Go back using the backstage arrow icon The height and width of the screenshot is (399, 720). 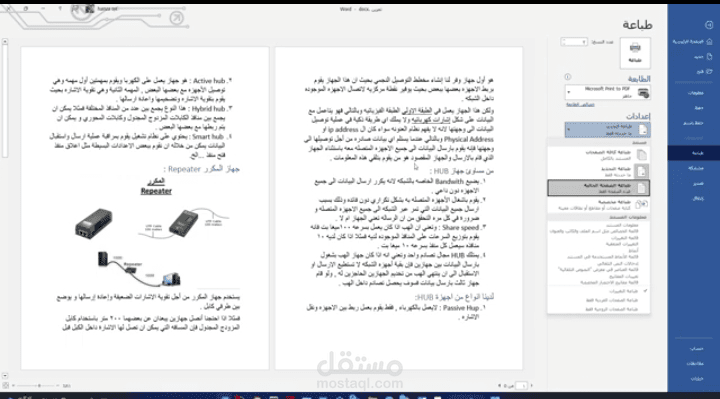pos(709,25)
